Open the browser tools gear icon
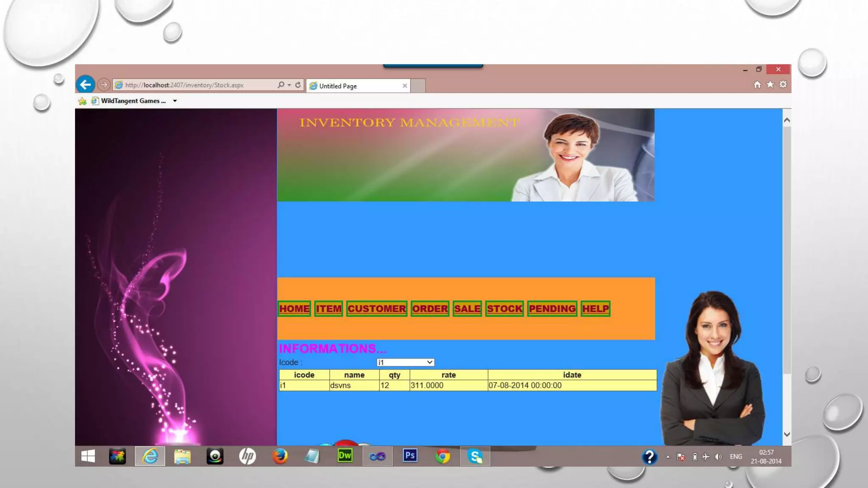Viewport: 868px width, 488px height. point(783,85)
